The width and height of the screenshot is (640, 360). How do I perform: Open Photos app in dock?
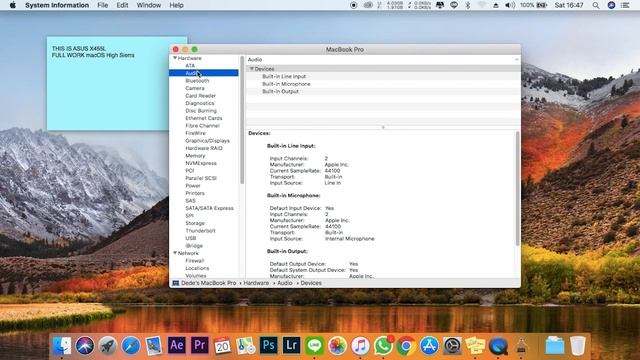337,346
